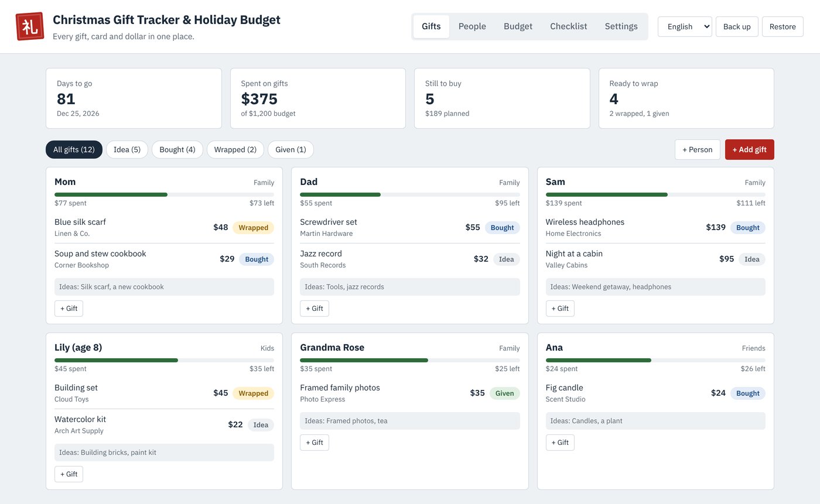The image size is (820, 504).
Task: Add a gift in Dad's card
Action: 315,308
